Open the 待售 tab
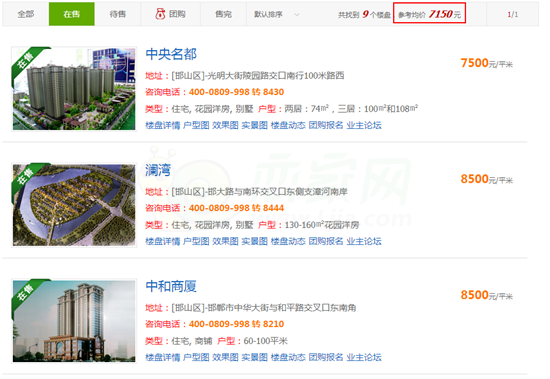Viewport: 550px width, 379px height. pyautogui.click(x=118, y=14)
